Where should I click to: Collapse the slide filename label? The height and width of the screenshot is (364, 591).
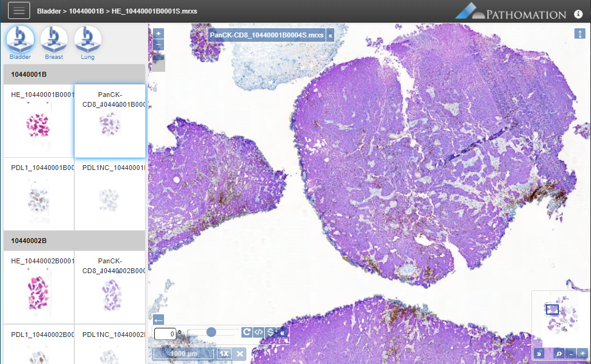click(331, 36)
